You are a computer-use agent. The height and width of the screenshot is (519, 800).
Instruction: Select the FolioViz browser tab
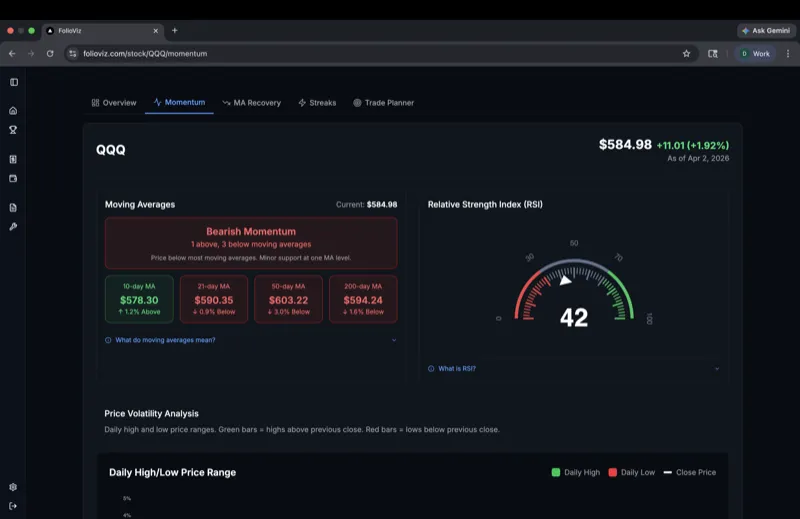coord(103,31)
